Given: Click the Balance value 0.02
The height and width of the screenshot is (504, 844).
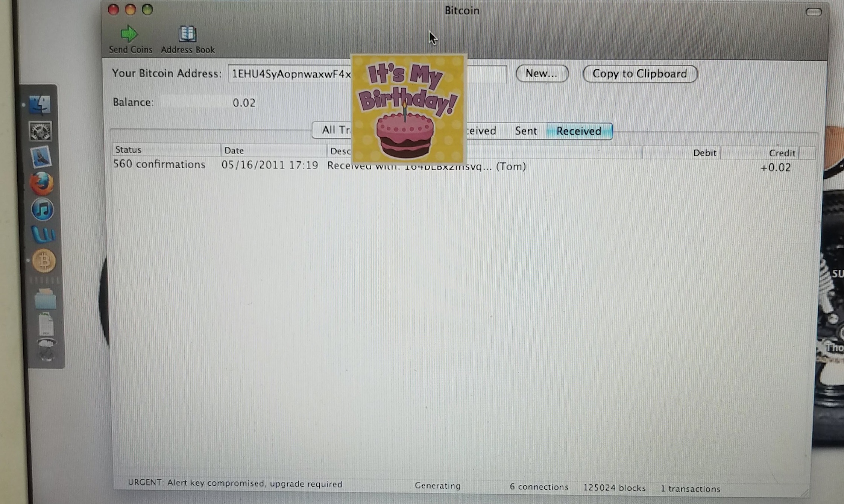Looking at the screenshot, I should 244,103.
